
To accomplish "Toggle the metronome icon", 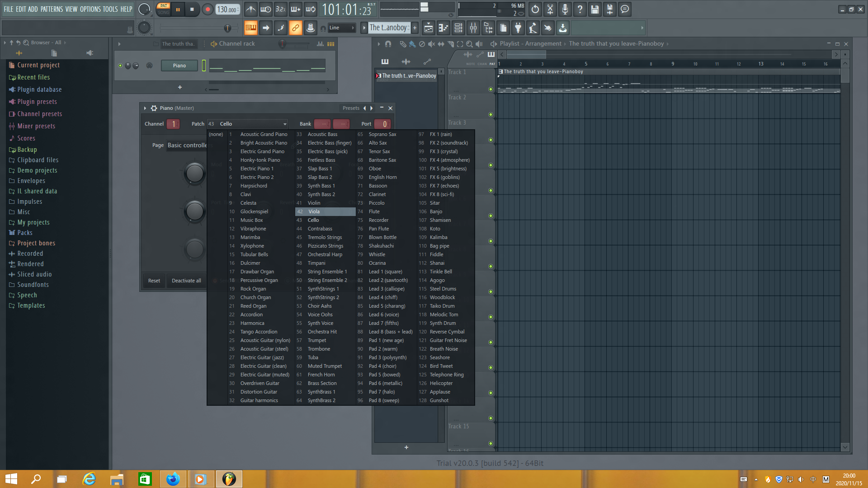I will [251, 9].
